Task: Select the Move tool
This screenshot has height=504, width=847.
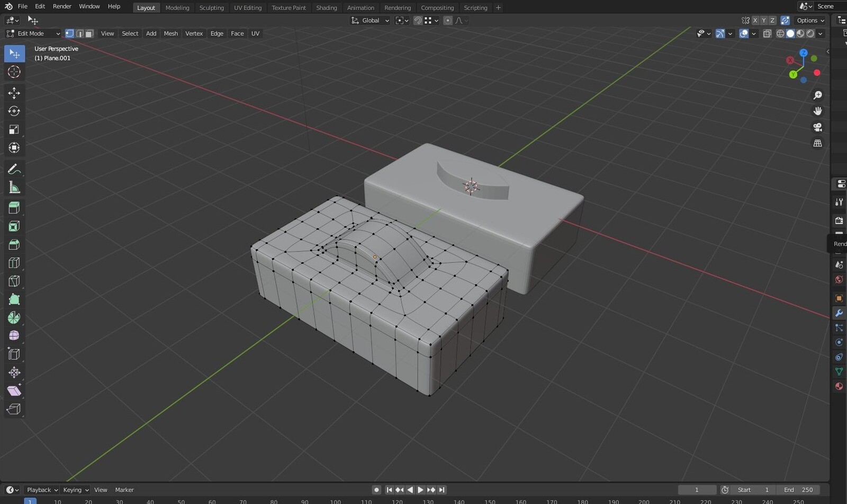Action: [14, 93]
